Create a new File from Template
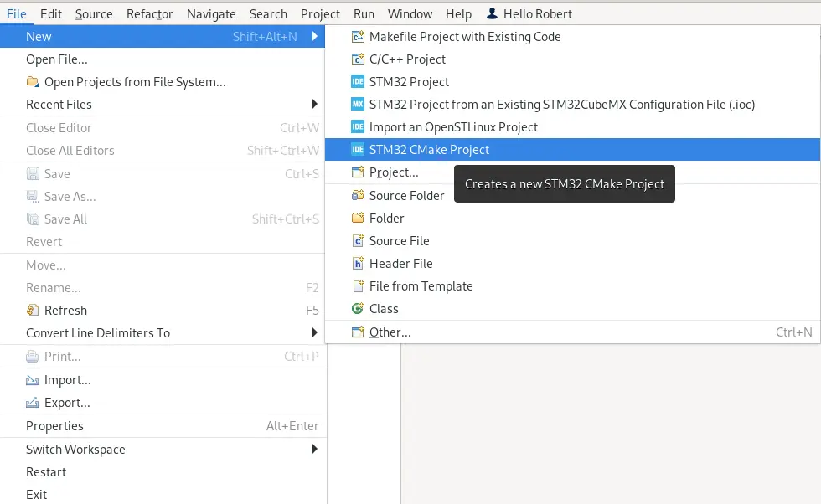Screen dimensions: 821x504 421,285
